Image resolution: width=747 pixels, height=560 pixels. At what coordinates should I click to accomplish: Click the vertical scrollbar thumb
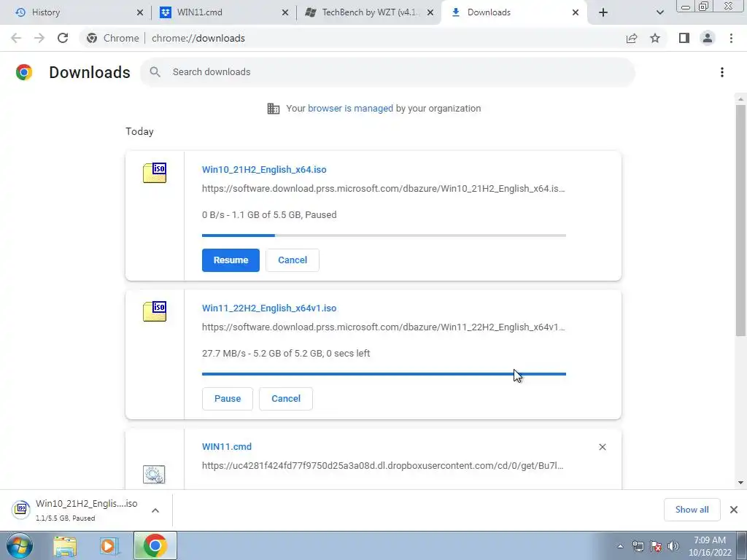point(740,220)
